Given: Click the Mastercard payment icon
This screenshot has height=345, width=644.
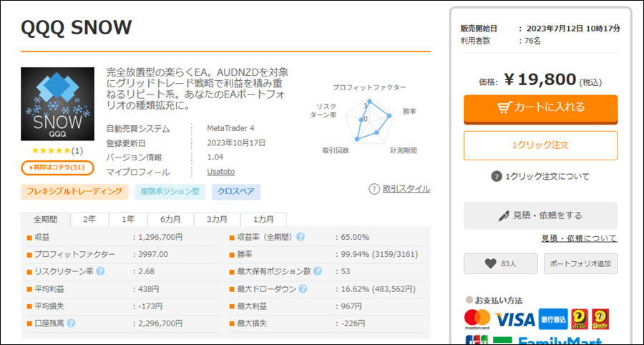Looking at the screenshot, I should point(477,319).
